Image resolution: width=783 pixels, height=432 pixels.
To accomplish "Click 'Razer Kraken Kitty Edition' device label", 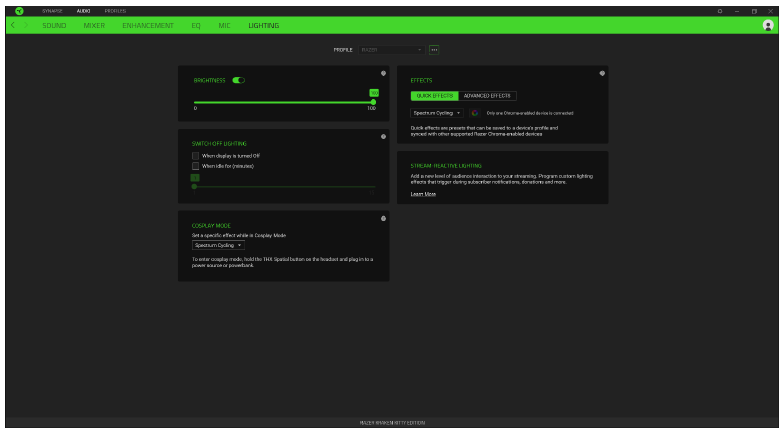I will (392, 423).
